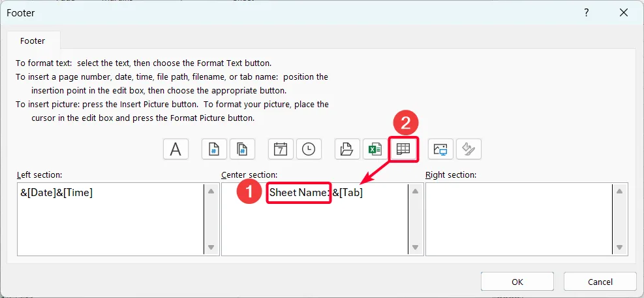Image resolution: width=644 pixels, height=298 pixels.
Task: Click the 'Left section:' label
Action: tap(39, 175)
